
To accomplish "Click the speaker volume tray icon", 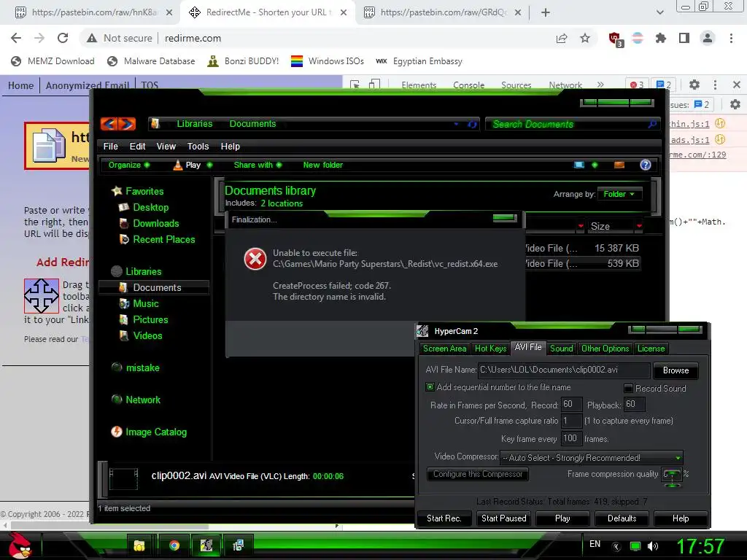I will pyautogui.click(x=653, y=546).
